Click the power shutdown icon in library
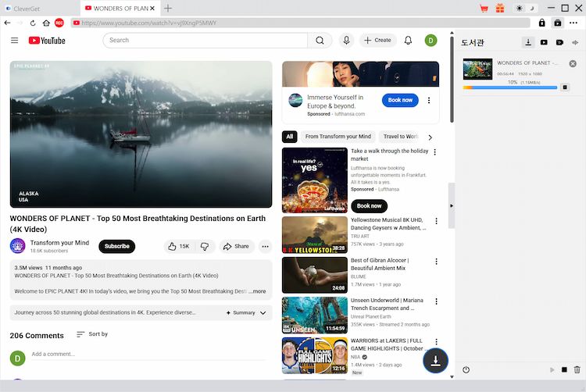 (x=466, y=369)
